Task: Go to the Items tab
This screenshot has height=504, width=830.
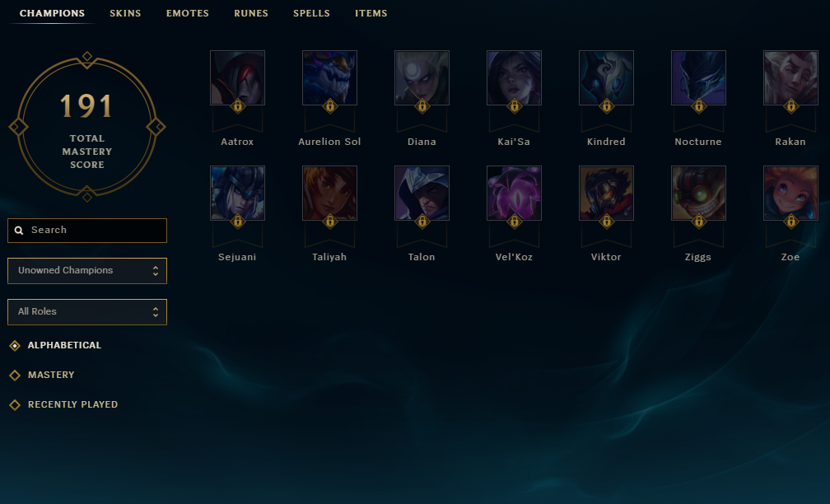Action: click(371, 13)
